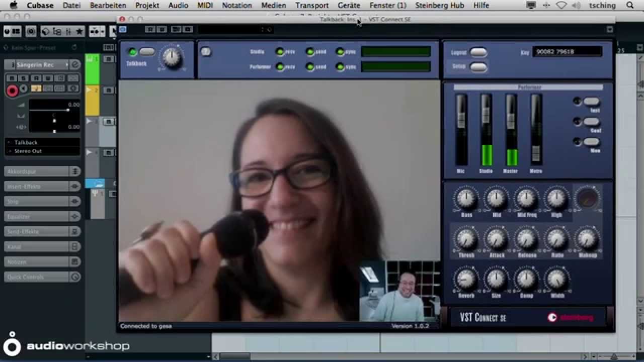Open the MIDI menu
Screen dimensions: 644x362
(205, 6)
